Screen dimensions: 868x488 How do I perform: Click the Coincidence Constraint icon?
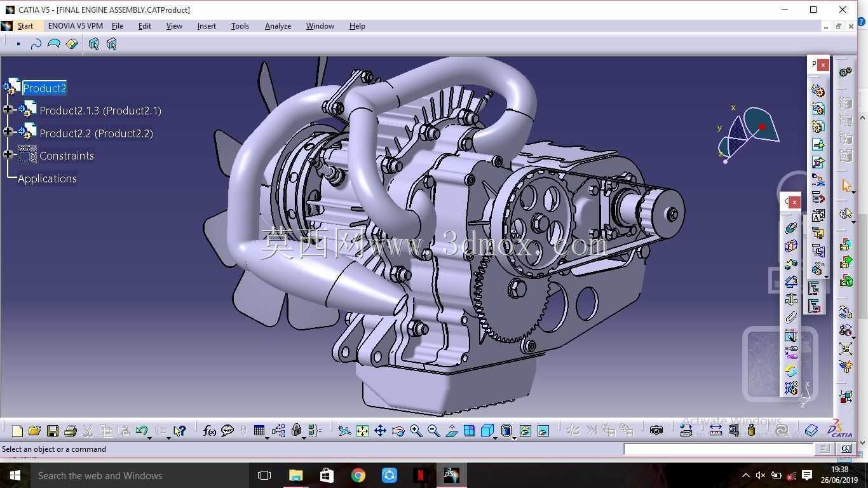tap(791, 227)
